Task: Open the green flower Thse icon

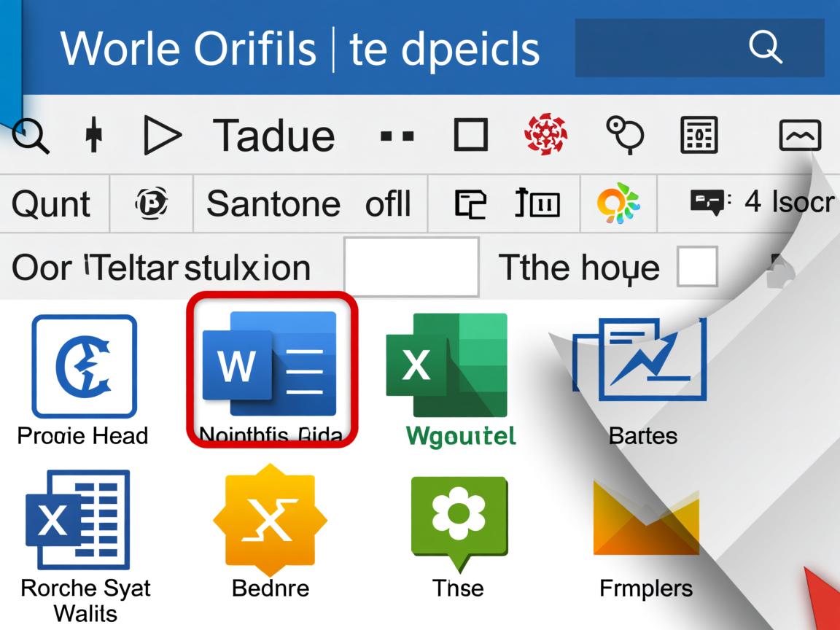Action: pos(458,518)
